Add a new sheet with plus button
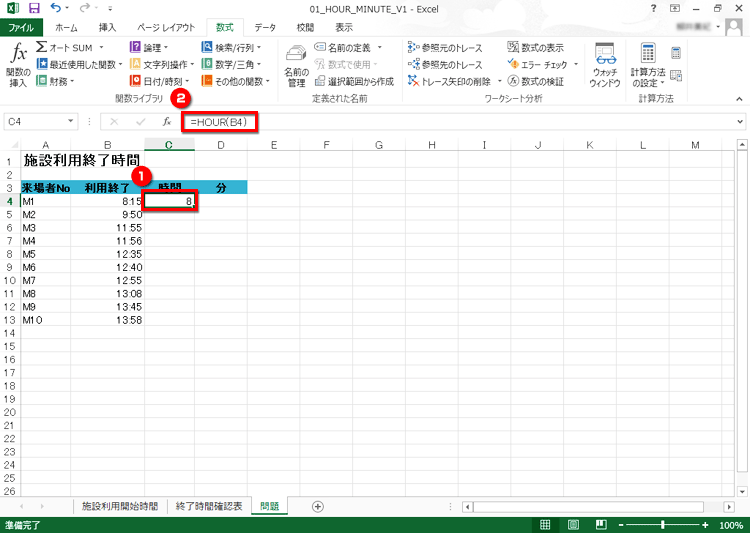 (318, 506)
